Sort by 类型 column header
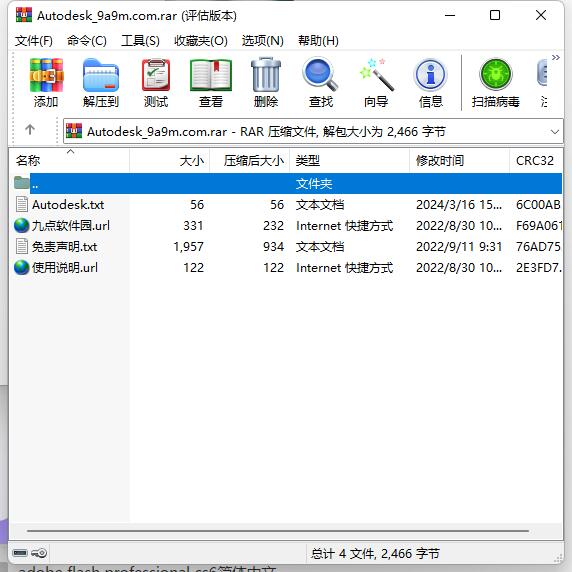Image resolution: width=572 pixels, height=572 pixels. (x=349, y=161)
